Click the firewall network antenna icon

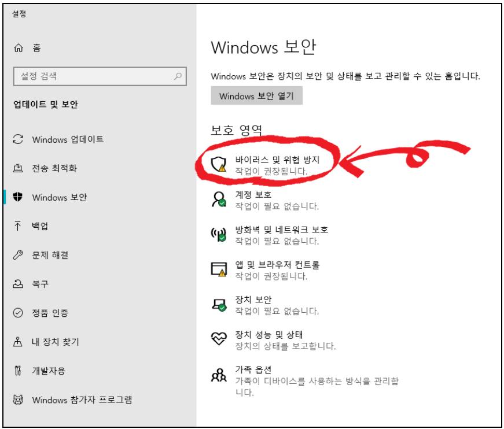pos(219,234)
